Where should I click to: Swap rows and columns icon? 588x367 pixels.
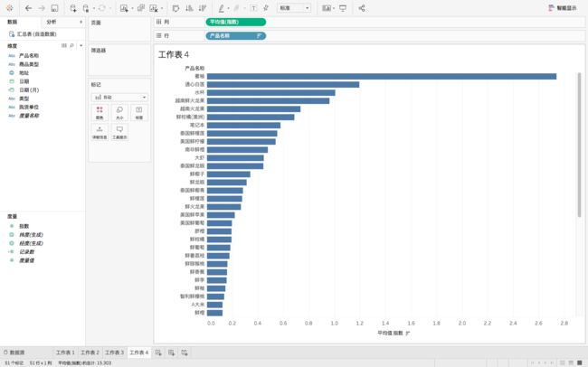pos(175,8)
